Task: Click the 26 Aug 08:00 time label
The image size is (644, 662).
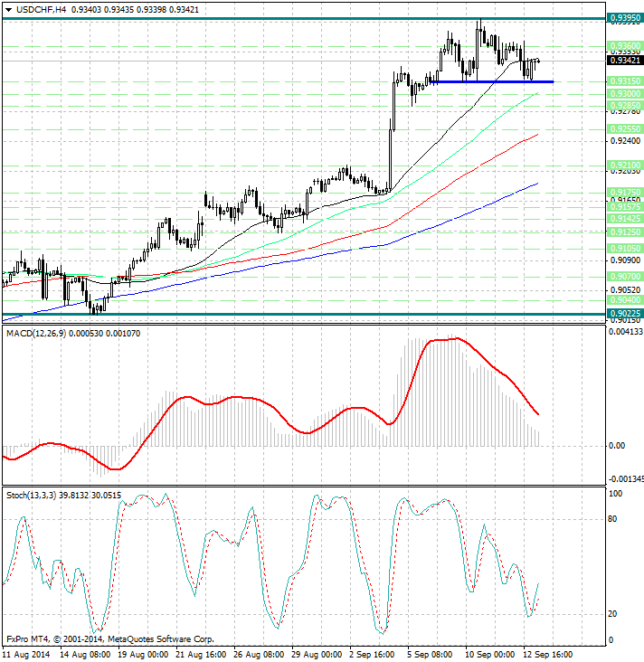Action: coord(259,655)
